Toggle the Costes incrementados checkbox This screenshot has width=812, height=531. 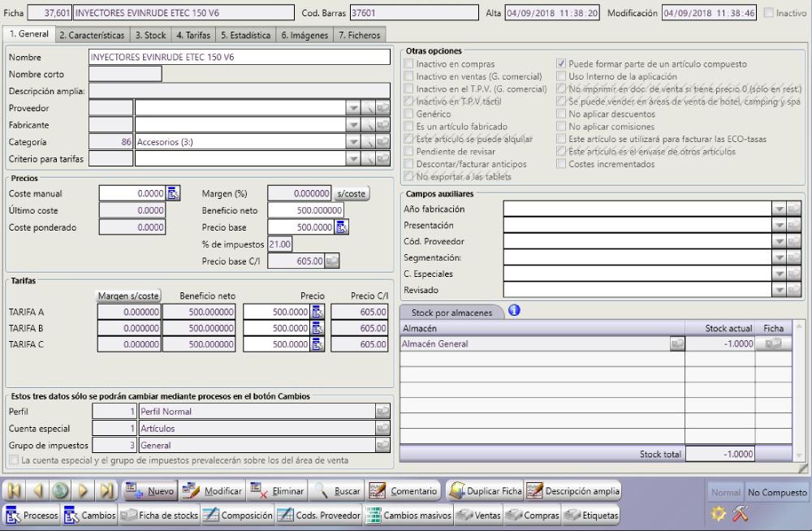562,164
